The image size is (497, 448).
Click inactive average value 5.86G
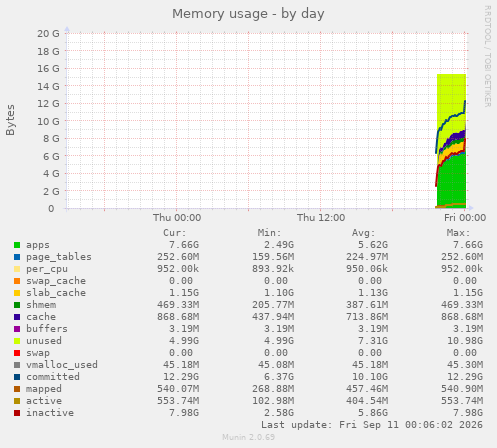point(373,413)
